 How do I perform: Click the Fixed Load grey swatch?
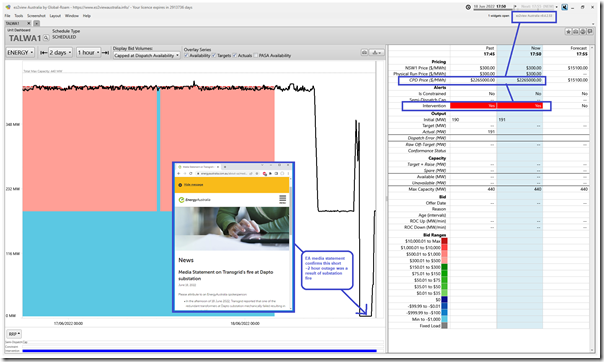coord(445,326)
